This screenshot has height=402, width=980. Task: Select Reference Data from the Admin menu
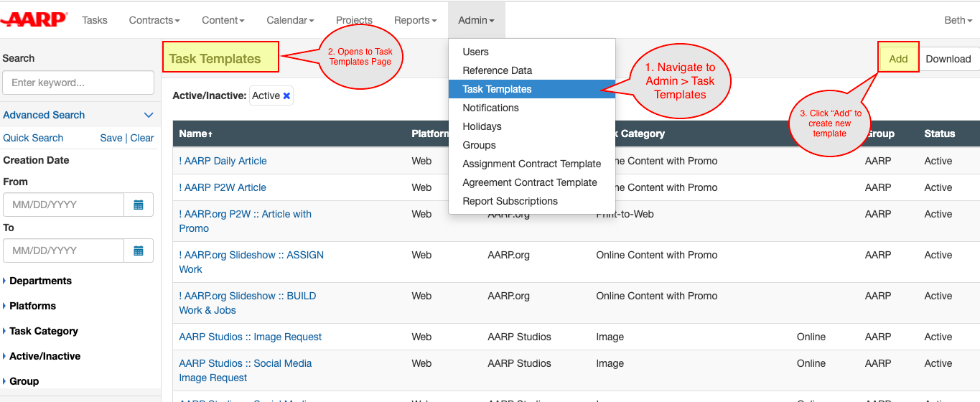532,70
